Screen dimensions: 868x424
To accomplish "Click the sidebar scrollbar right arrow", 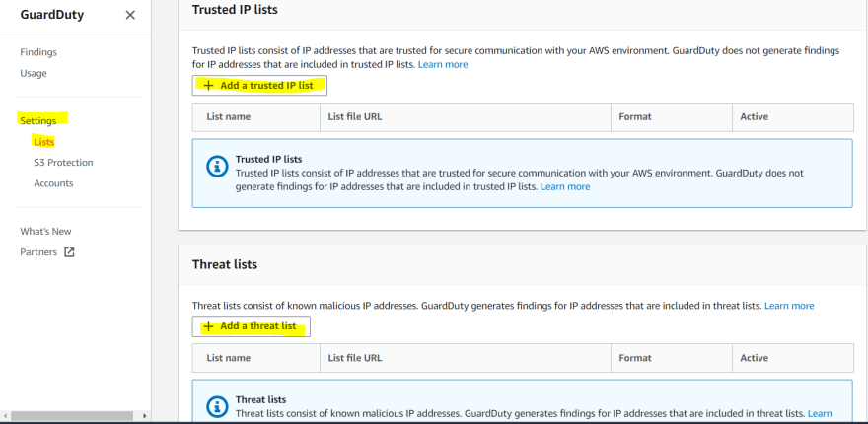I will tap(145, 416).
